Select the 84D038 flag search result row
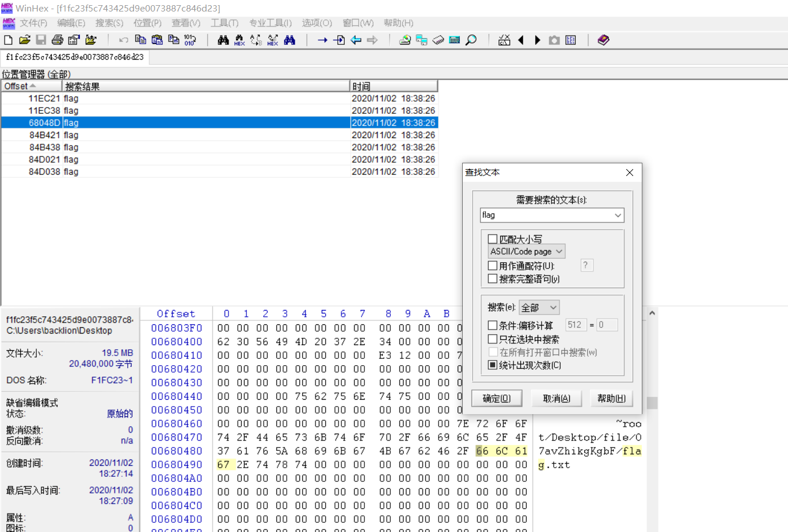This screenshot has width=788, height=532. [x=219, y=172]
